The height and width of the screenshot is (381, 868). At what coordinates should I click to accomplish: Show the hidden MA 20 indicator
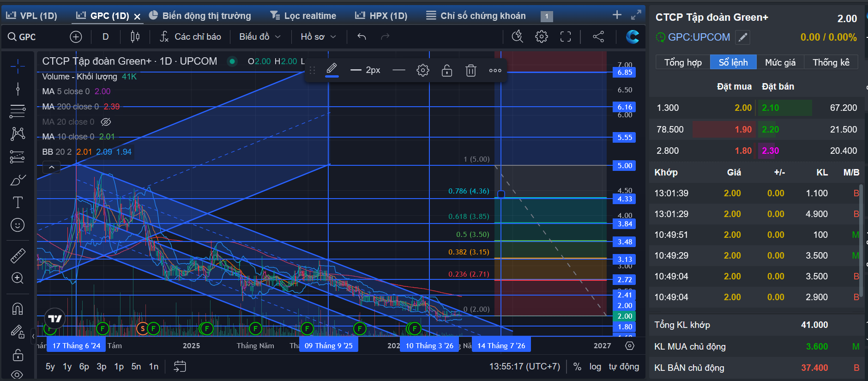tap(106, 122)
